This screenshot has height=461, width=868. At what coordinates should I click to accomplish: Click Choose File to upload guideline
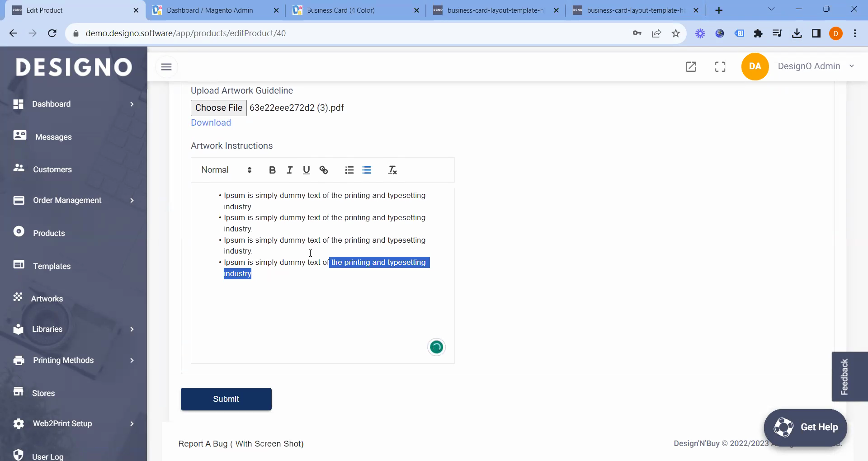coord(219,108)
